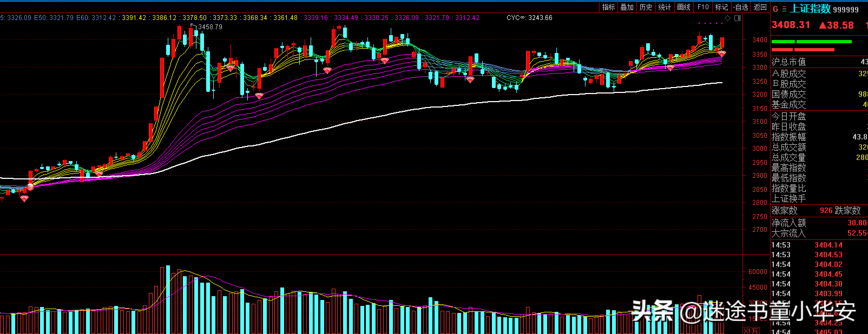Viewport: 868px width, 334px height.
Task: Toggle the side panel icon above the price axis
Action: coord(738,18)
